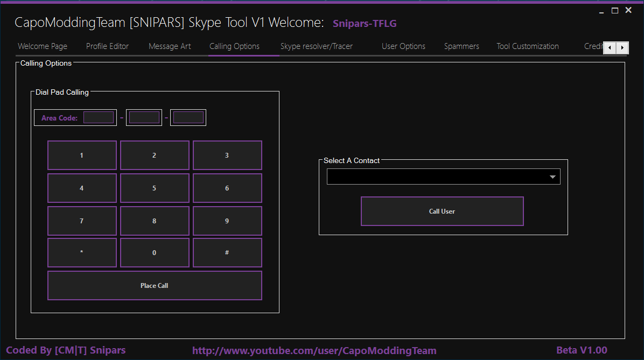The width and height of the screenshot is (644, 360).
Task: Open the Welcome Page tab
Action: click(43, 46)
